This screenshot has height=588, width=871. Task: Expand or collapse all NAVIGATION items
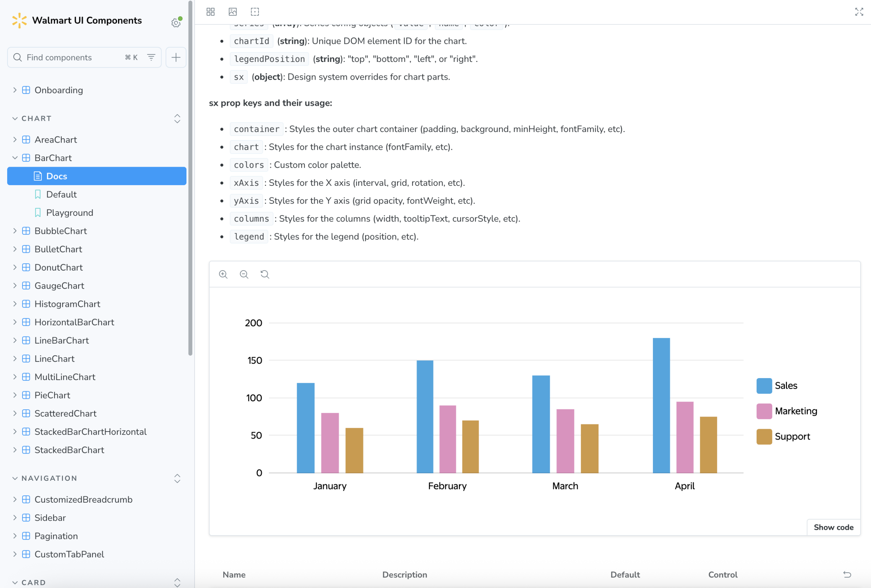point(177,478)
